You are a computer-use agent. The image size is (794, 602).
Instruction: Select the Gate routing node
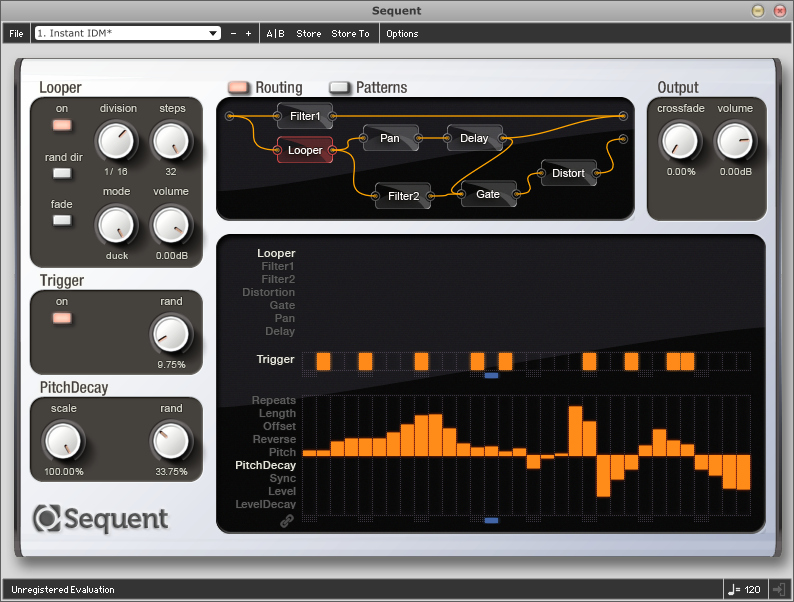488,194
